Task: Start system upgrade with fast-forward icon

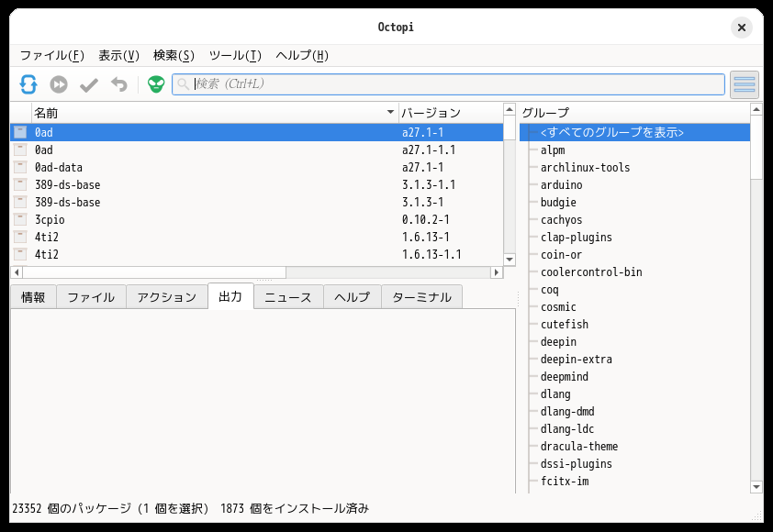Action: tap(59, 83)
